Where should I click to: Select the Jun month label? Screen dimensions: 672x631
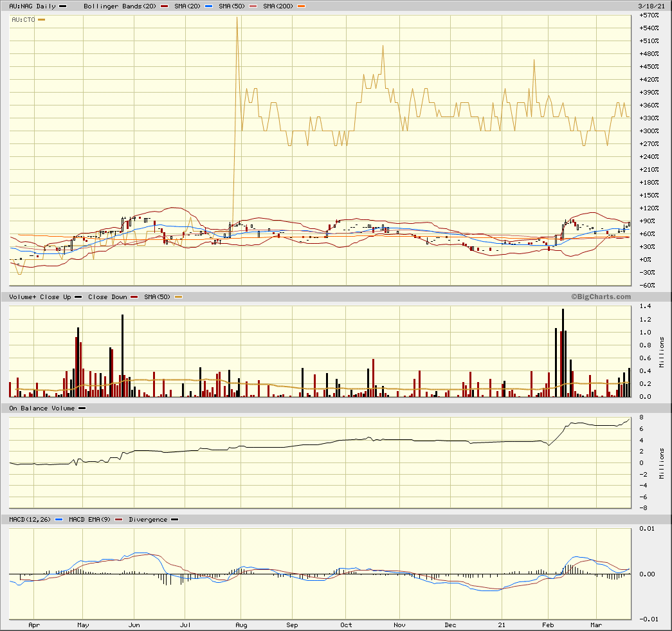coord(134,625)
